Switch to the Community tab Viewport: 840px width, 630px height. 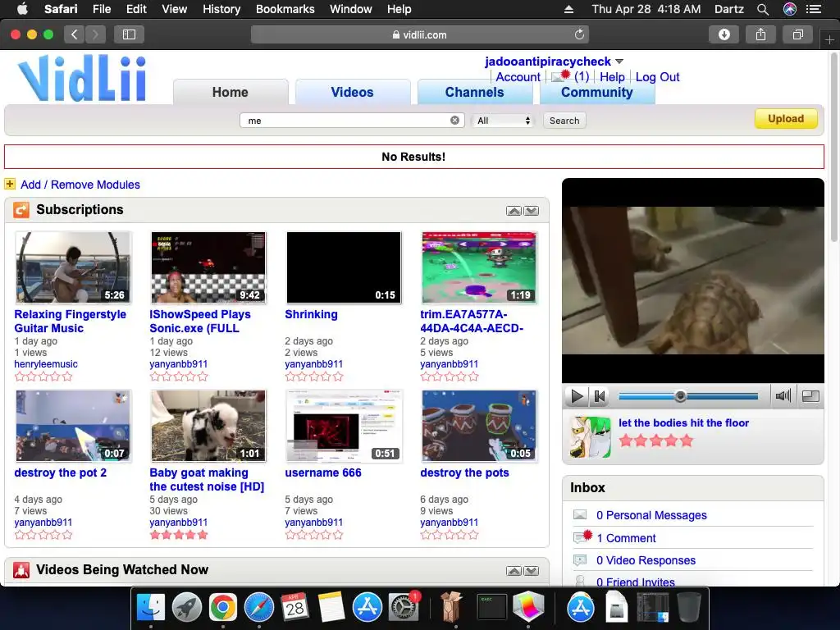(x=597, y=92)
